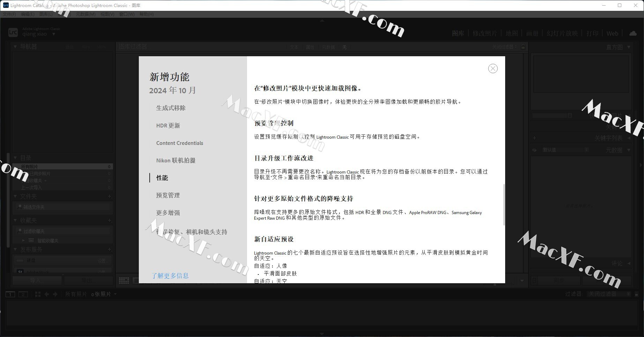Click the 发布服务 plus icon

pyautogui.click(x=110, y=249)
